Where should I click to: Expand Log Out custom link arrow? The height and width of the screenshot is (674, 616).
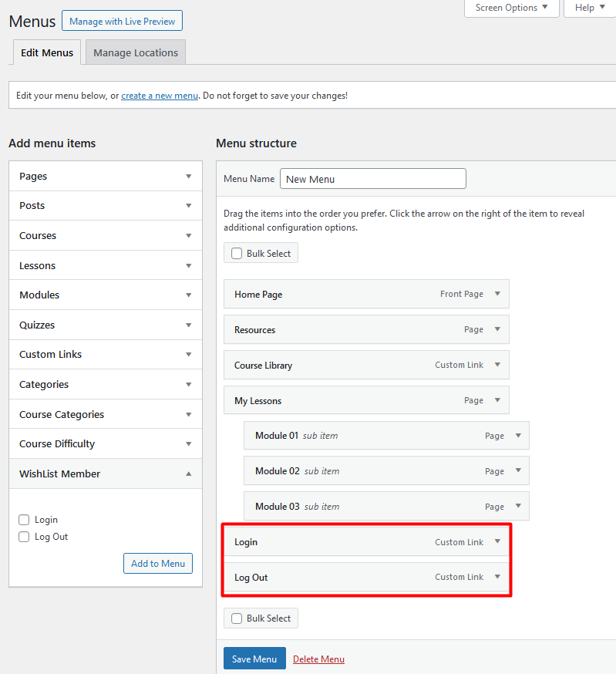pos(497,577)
